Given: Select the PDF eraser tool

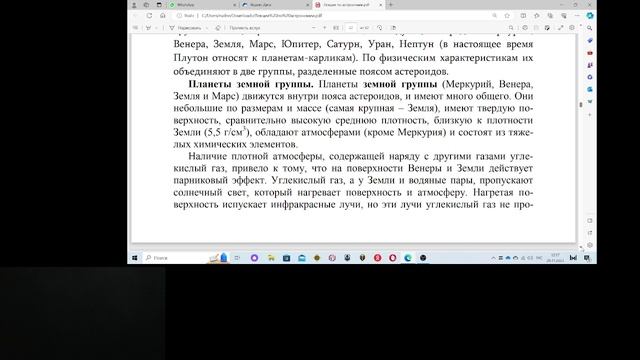Looking at the screenshot, I should pos(218,28).
